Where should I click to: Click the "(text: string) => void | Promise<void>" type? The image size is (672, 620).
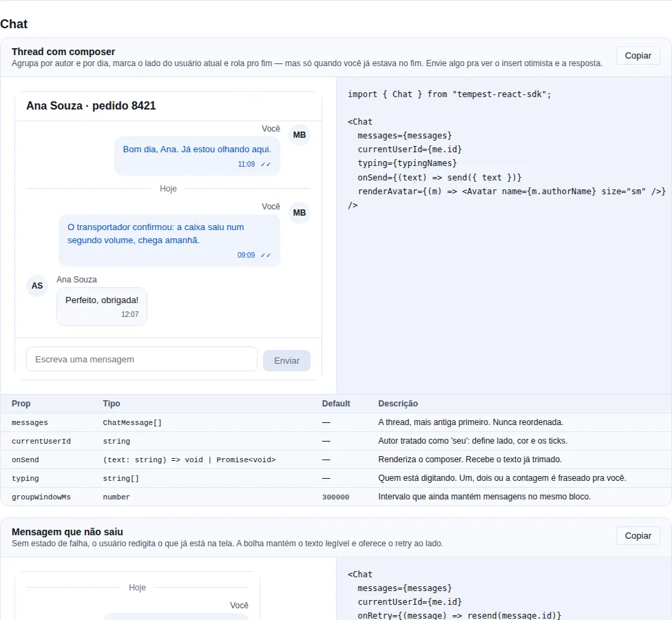click(189, 460)
